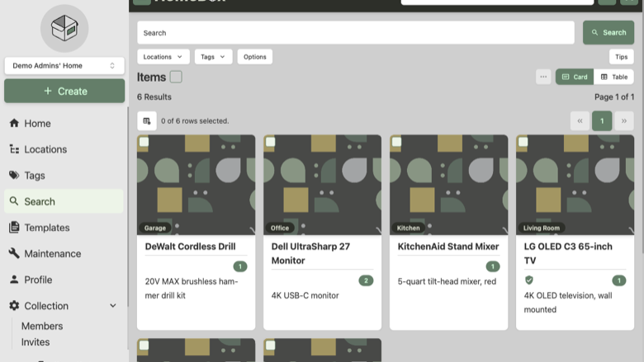Click the HomeBox box logo avatar
Image resolution: width=644 pixels, height=362 pixels.
64,28
